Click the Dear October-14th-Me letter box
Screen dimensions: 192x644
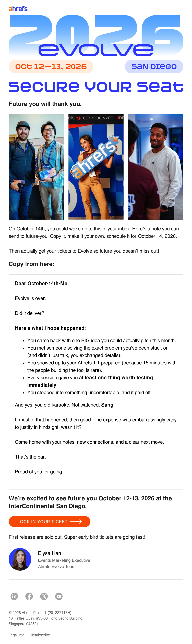coord(96,381)
